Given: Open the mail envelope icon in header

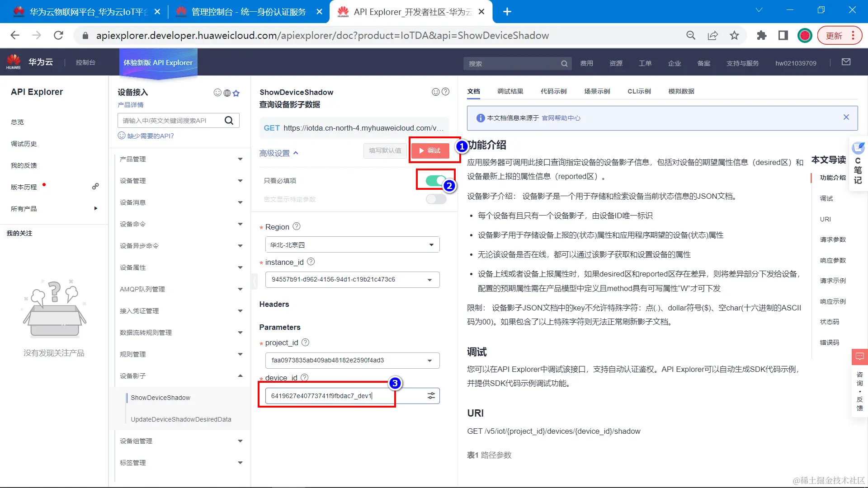Looking at the screenshot, I should coord(846,62).
